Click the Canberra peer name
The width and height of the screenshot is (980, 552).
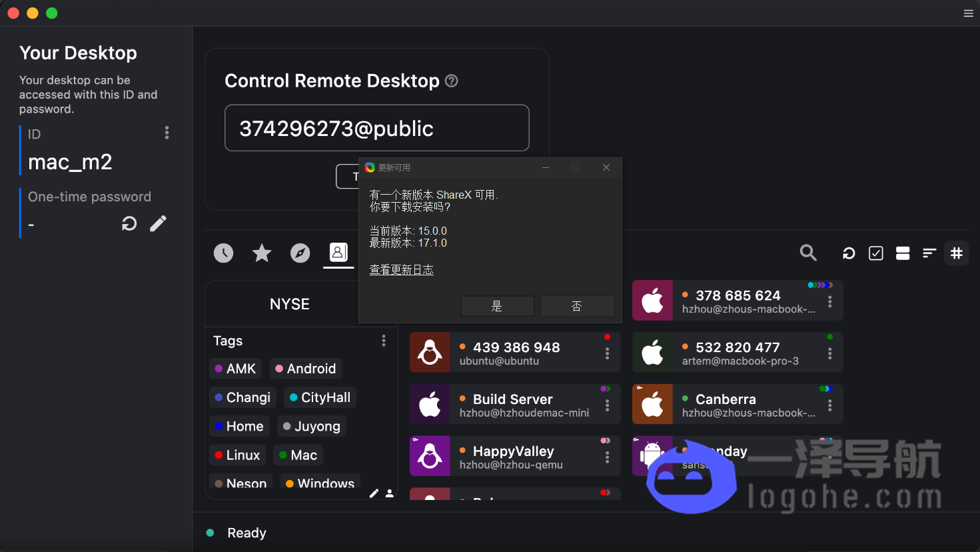(726, 399)
